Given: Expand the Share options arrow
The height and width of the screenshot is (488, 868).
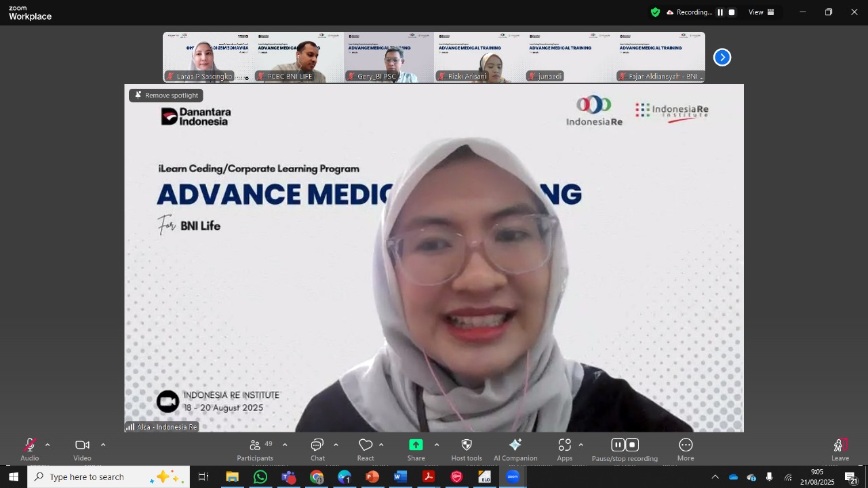Looking at the screenshot, I should point(437,445).
